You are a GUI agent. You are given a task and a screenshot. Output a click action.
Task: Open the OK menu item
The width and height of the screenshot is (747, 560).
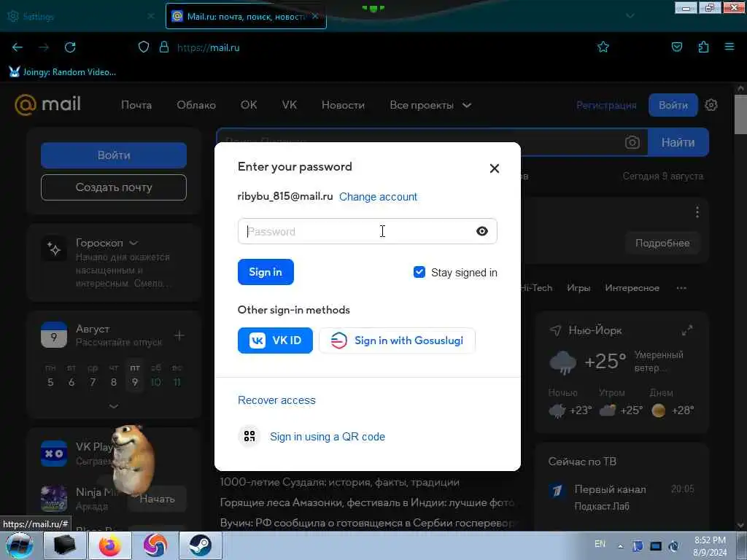[x=249, y=105]
